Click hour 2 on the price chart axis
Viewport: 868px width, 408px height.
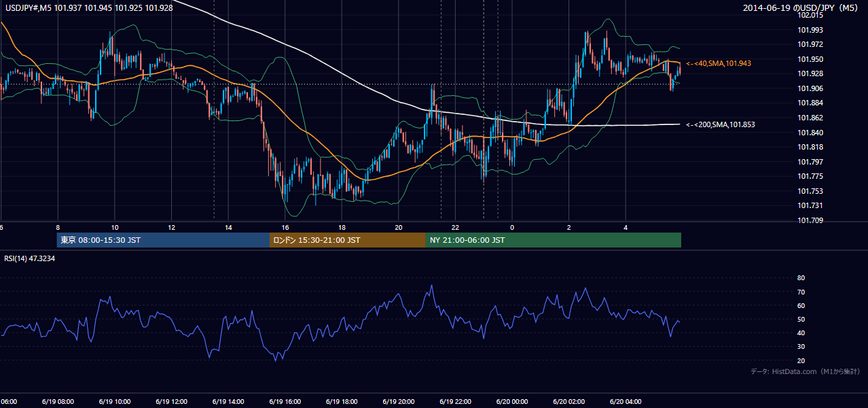(x=569, y=228)
